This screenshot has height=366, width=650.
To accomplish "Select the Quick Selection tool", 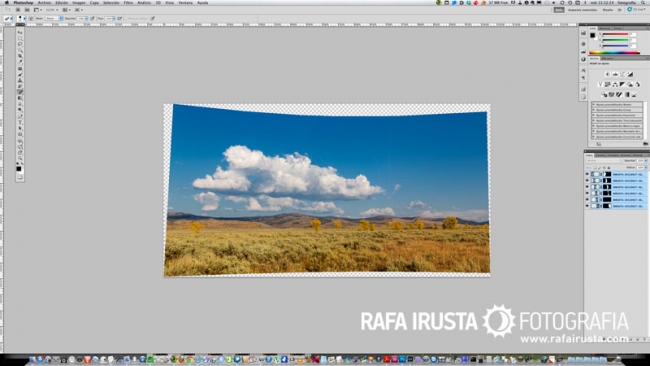I will pos(19,50).
